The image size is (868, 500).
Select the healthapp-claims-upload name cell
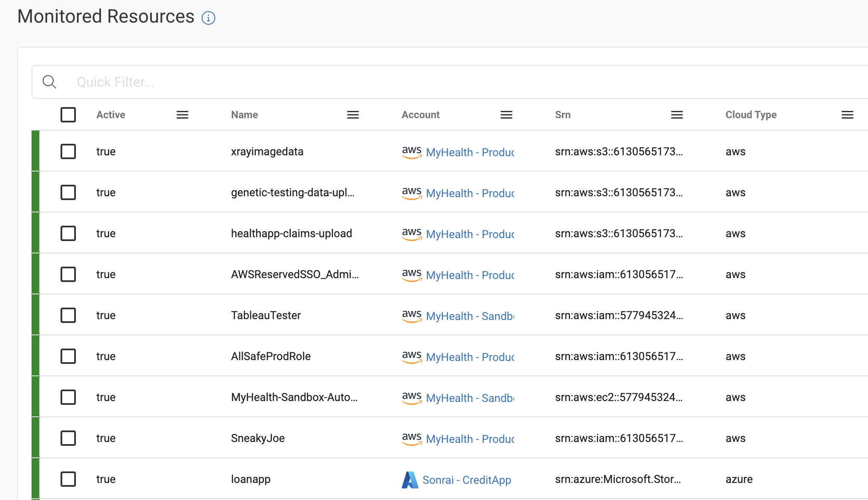[x=292, y=233]
